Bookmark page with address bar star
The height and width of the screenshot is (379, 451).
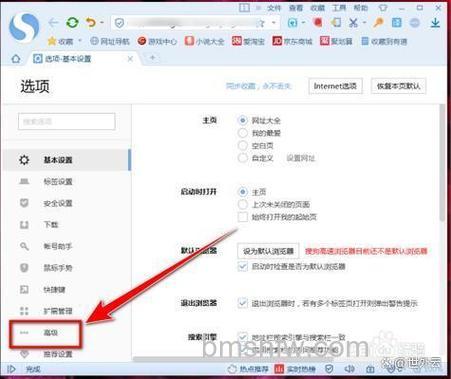point(260,23)
